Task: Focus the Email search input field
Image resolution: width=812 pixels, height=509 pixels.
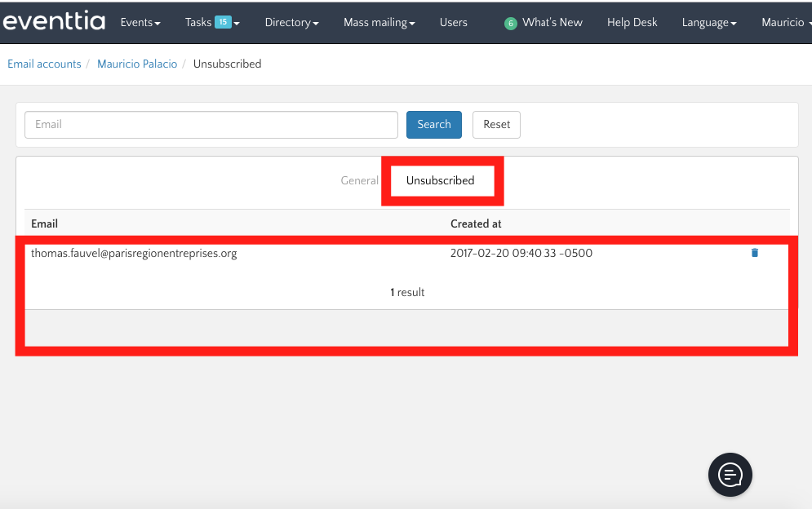Action: 211,125
